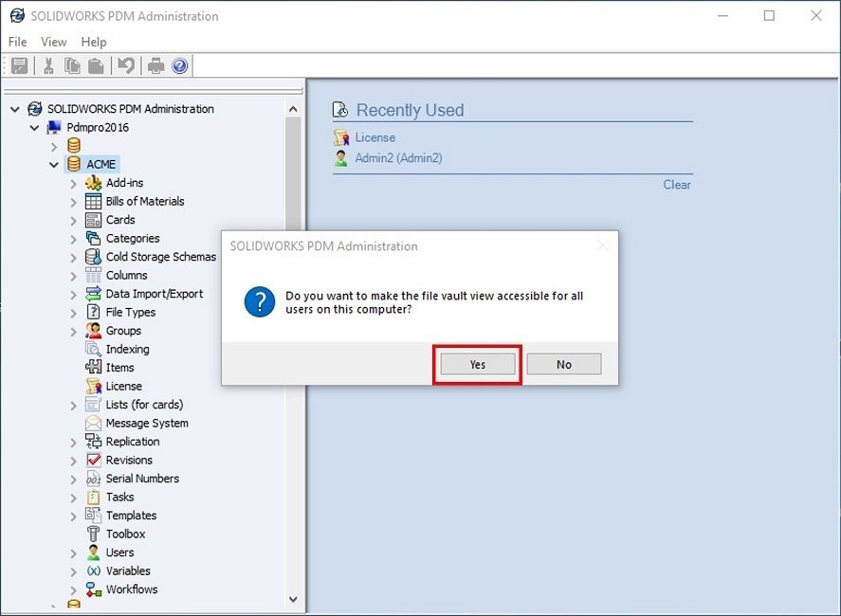Collapse the ACME vault node
Screen dimensions: 841x616
point(54,164)
